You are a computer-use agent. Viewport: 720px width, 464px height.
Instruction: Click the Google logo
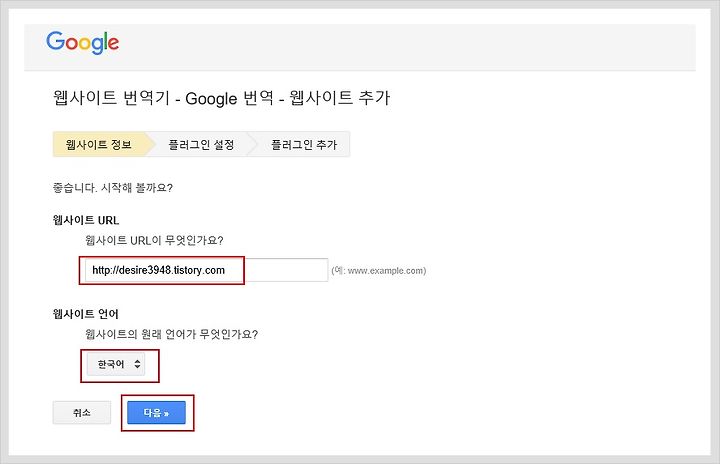click(x=83, y=43)
